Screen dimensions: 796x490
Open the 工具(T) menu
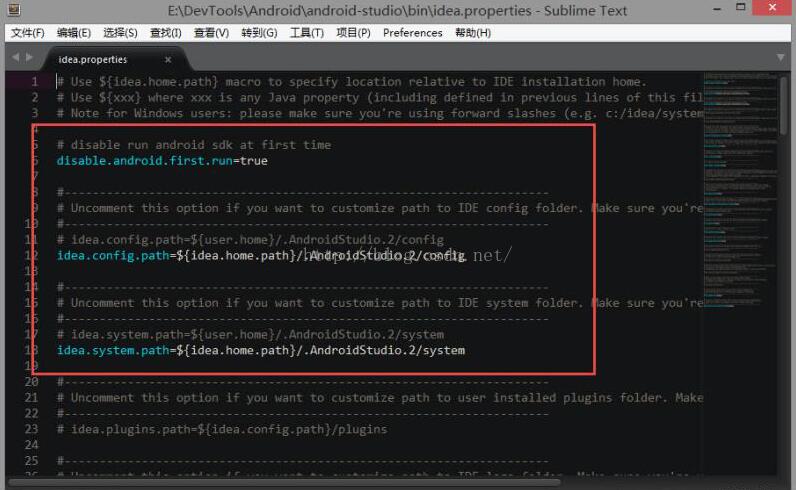click(x=307, y=33)
